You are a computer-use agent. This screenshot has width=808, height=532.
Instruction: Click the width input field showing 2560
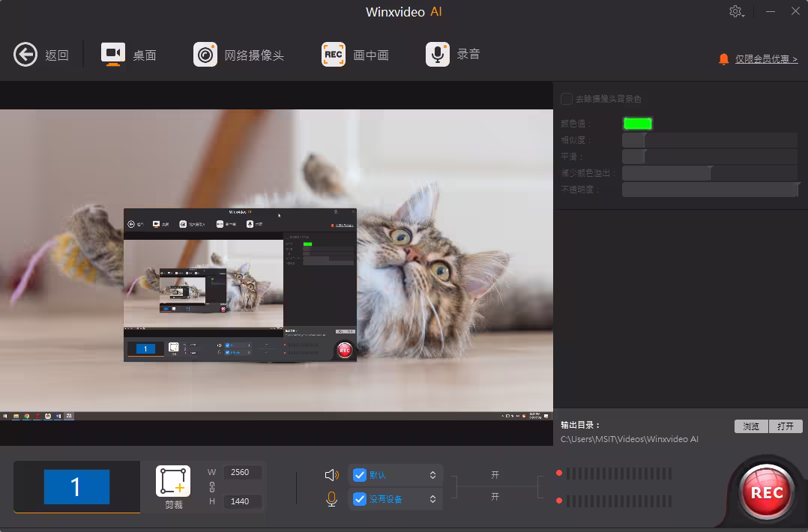point(242,472)
